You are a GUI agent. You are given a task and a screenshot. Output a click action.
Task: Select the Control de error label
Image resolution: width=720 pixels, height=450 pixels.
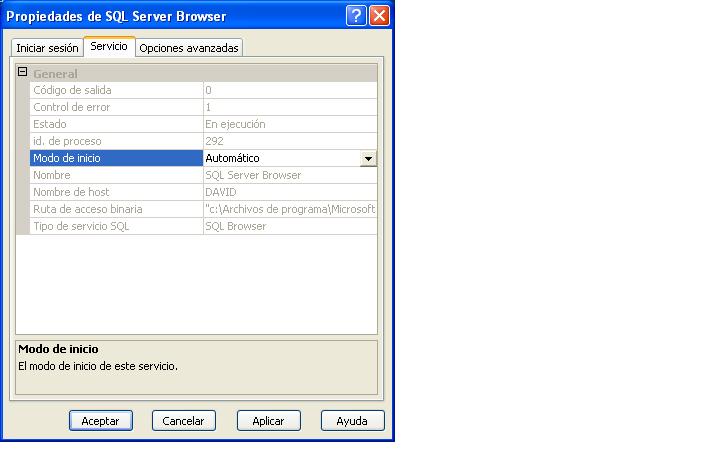click(72, 107)
